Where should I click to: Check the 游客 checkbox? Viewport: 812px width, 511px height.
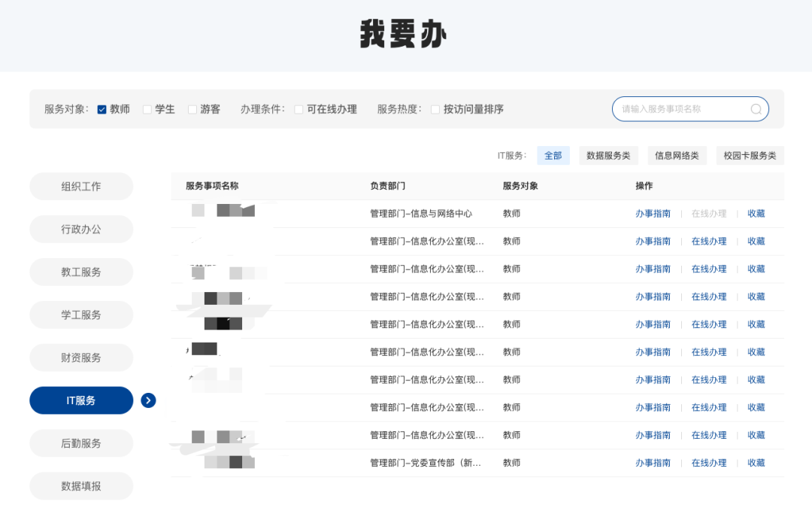click(x=192, y=110)
